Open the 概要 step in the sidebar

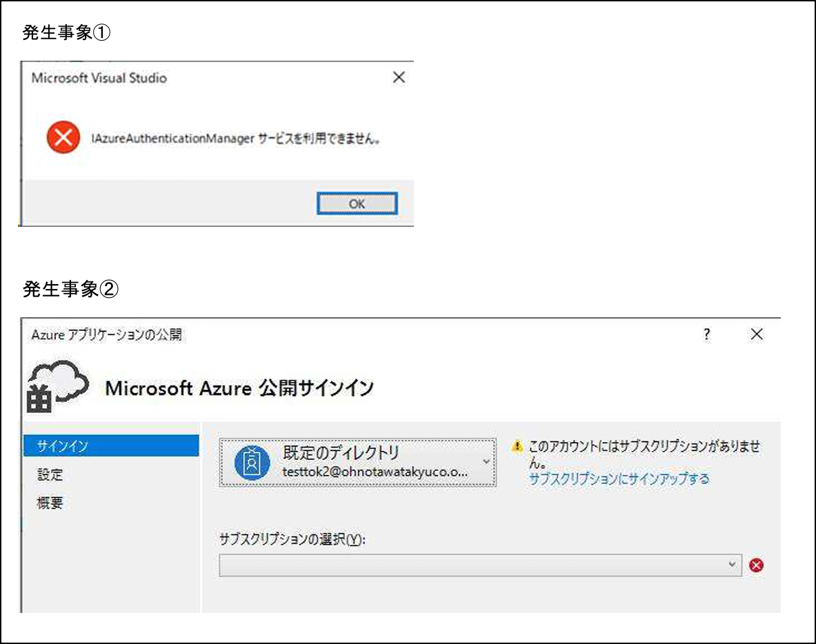(50, 503)
